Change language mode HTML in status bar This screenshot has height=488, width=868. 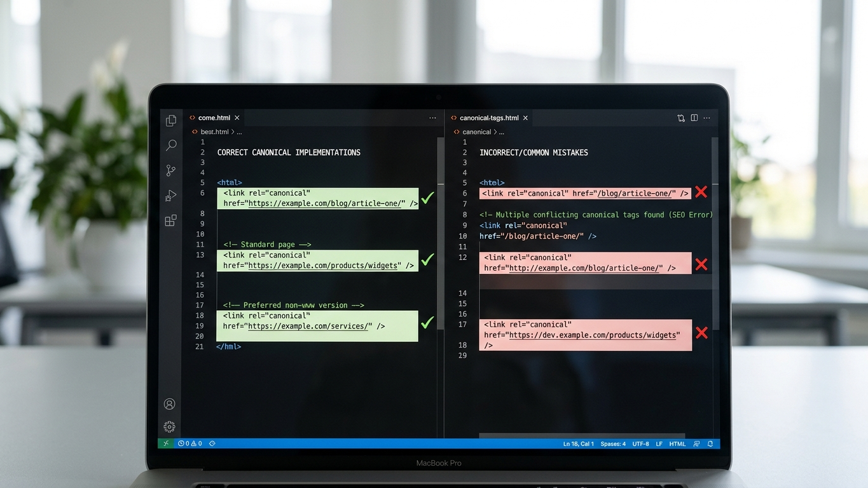(x=677, y=444)
